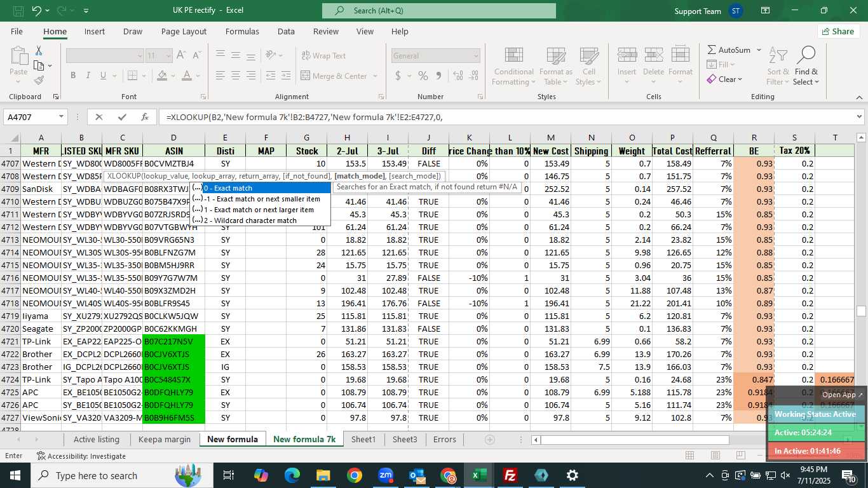Click the Undo arrow in title bar

[x=37, y=11]
